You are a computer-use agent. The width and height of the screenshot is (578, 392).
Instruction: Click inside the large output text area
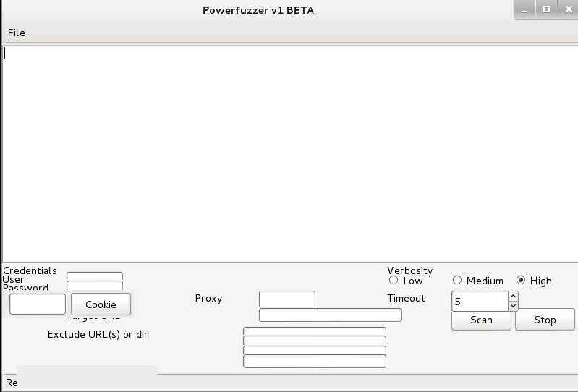point(290,153)
